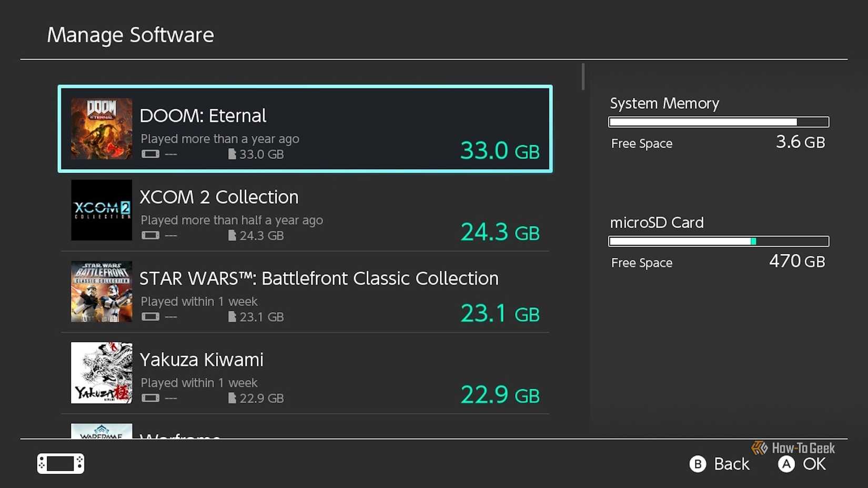Viewport: 868px width, 488px height.
Task: Click the XCOM 2 Collection cover icon
Action: (x=102, y=210)
